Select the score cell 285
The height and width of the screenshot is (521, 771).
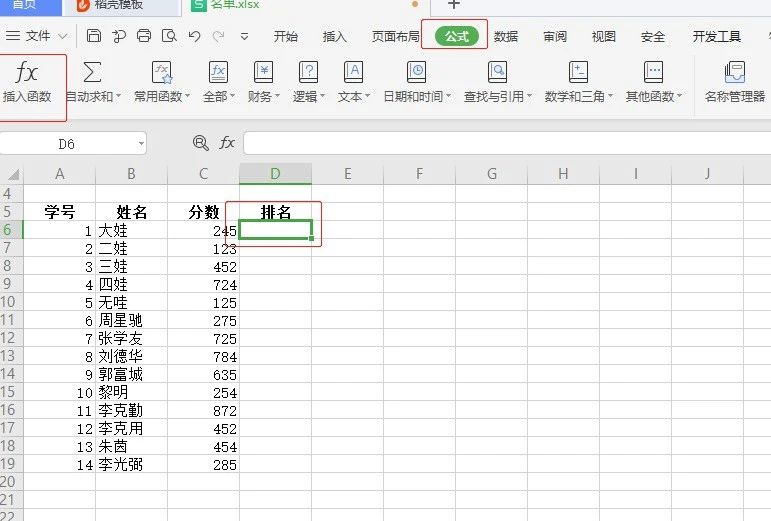204,464
